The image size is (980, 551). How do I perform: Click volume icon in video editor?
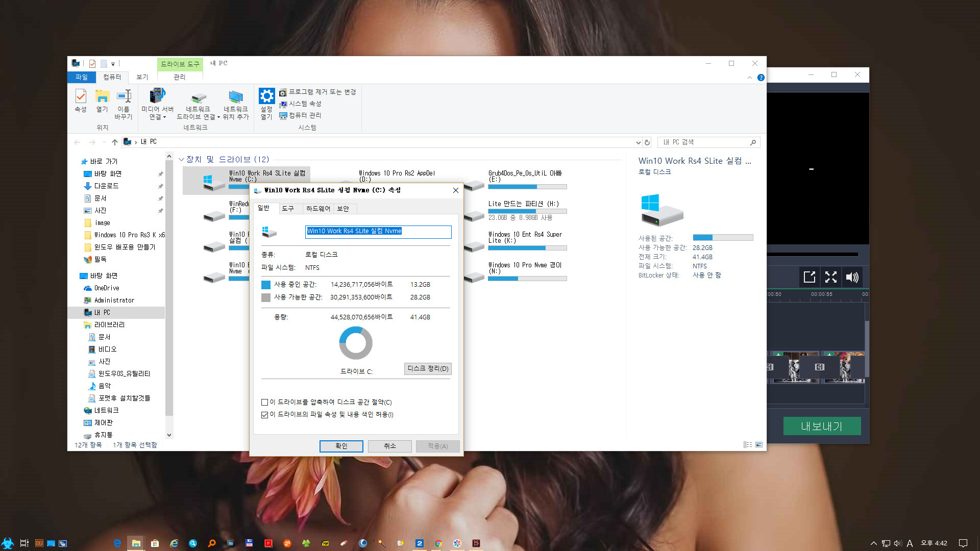pyautogui.click(x=852, y=277)
